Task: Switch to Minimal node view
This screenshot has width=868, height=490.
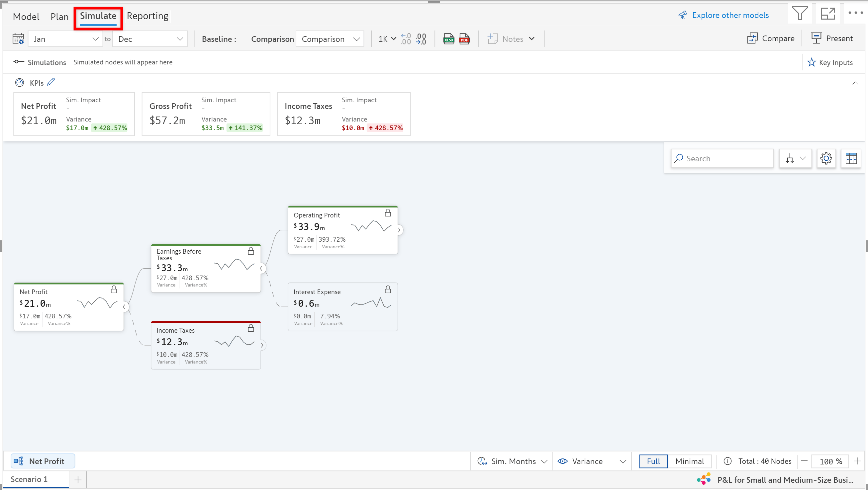Action: click(x=689, y=461)
